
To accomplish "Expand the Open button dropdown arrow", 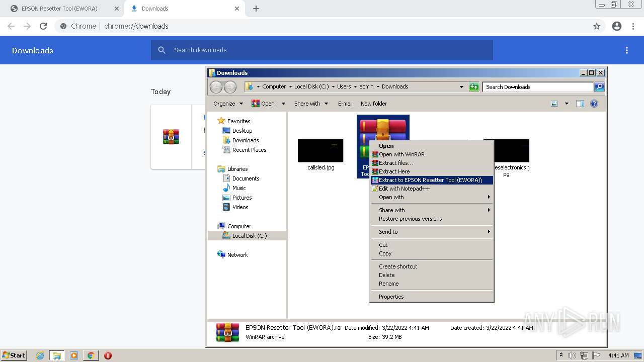I will click(283, 104).
